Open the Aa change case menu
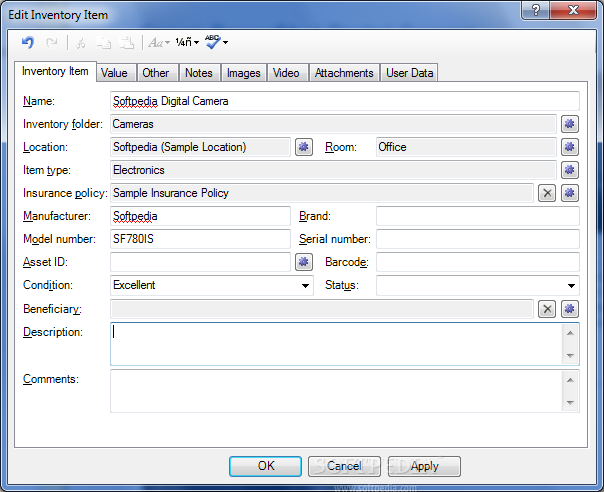Screen dimensions: 604x492 (159, 42)
